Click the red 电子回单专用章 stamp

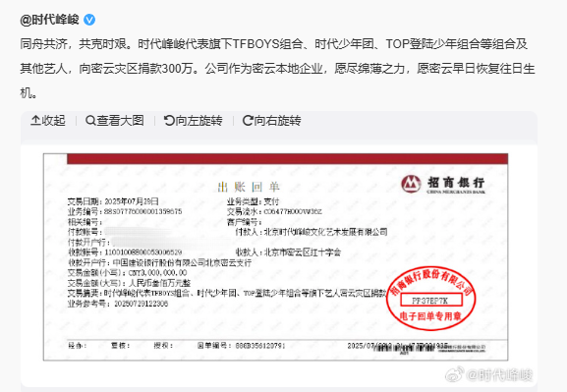tap(430, 299)
